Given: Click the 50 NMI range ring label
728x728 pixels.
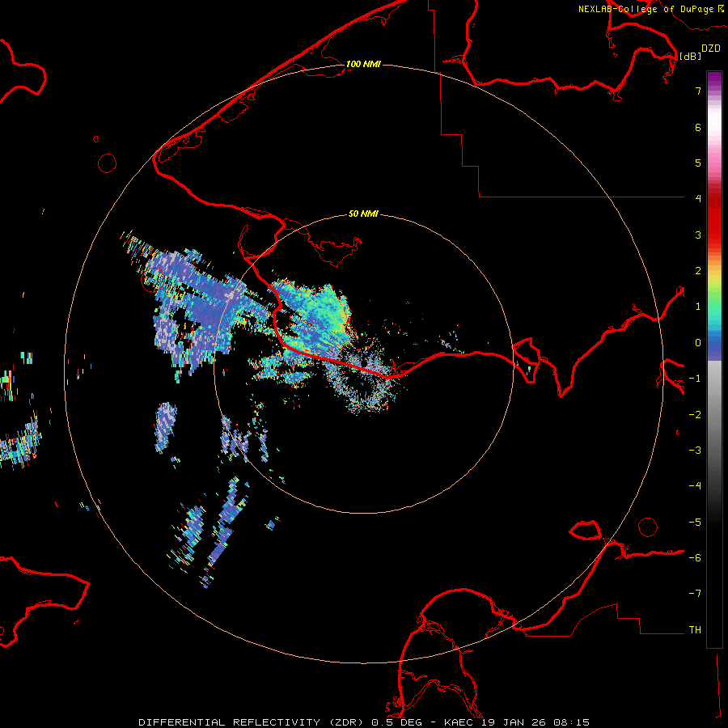Looking at the screenshot, I should click(363, 214).
